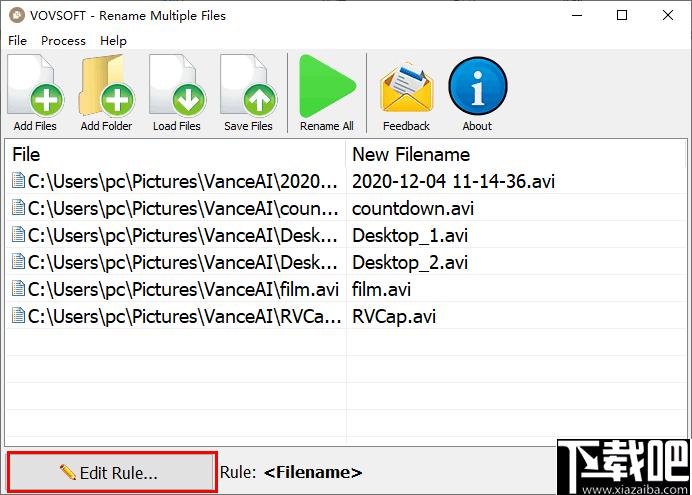
Task: Select the path ending in RVCa...
Action: 184,316
